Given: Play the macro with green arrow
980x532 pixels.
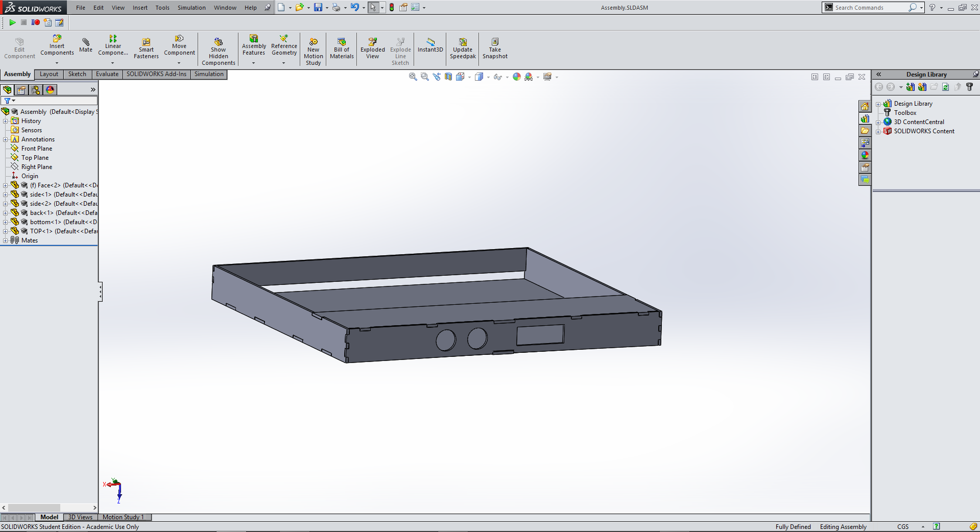Looking at the screenshot, I should click(x=12, y=22).
